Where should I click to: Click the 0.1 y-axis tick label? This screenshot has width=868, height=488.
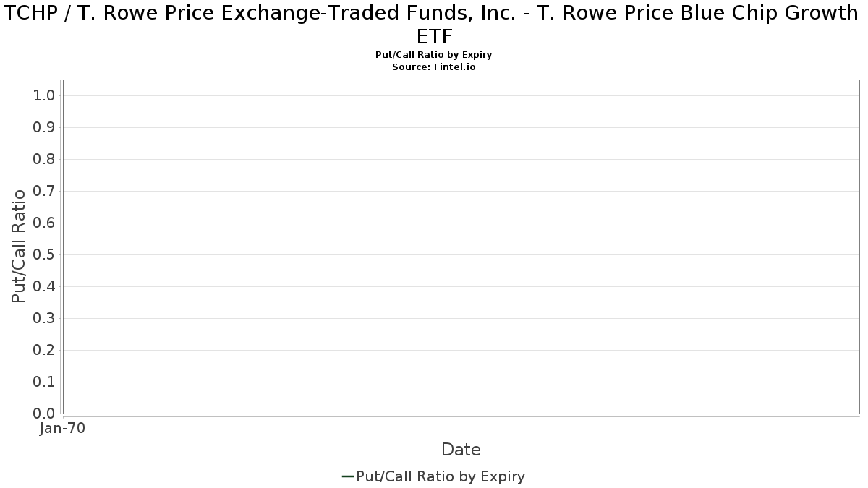click(x=43, y=382)
